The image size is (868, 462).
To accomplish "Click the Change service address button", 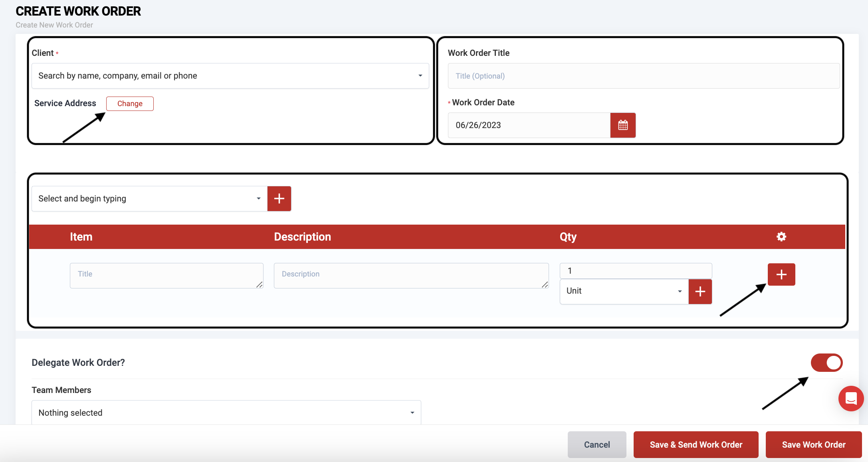I will click(130, 104).
